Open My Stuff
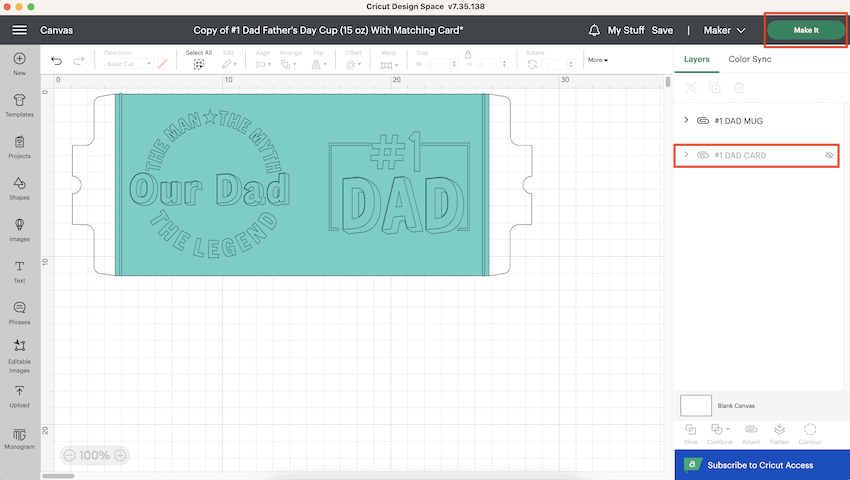This screenshot has height=480, width=850. 626,30
